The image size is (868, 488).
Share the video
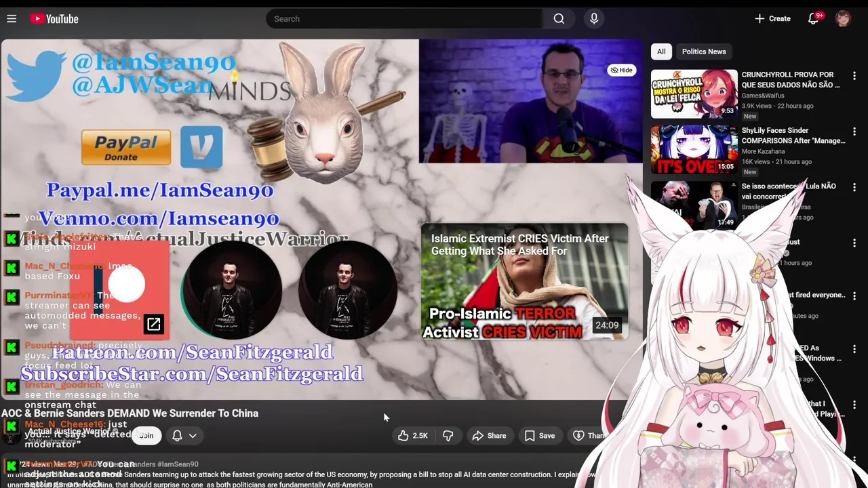(489, 436)
